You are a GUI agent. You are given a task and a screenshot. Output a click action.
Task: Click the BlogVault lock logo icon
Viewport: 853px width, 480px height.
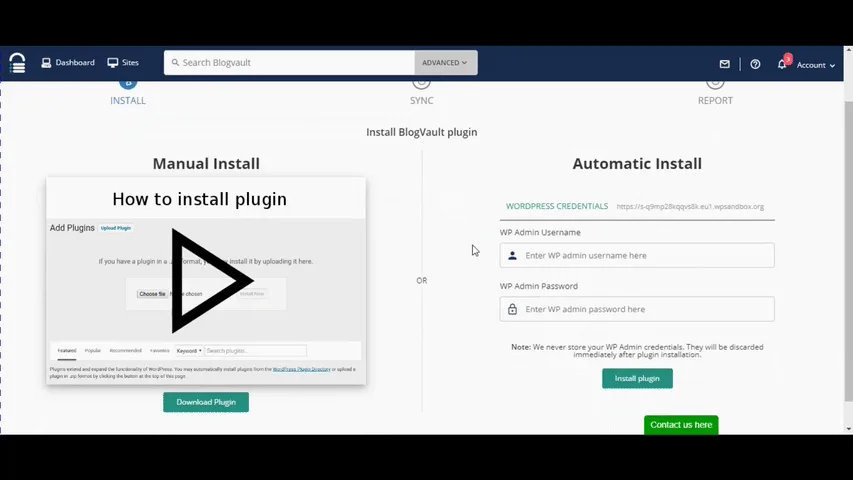17,63
